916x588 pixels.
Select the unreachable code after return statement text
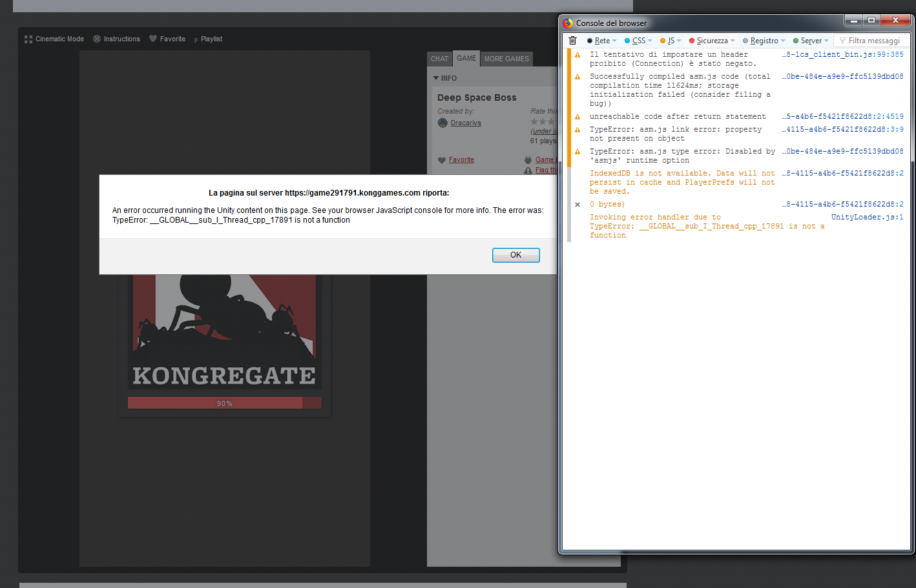click(x=678, y=117)
